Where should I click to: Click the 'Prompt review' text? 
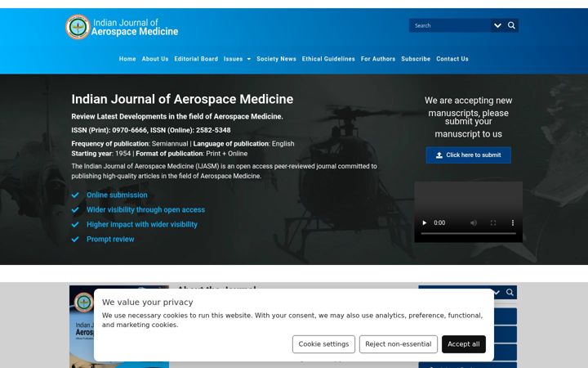point(110,239)
